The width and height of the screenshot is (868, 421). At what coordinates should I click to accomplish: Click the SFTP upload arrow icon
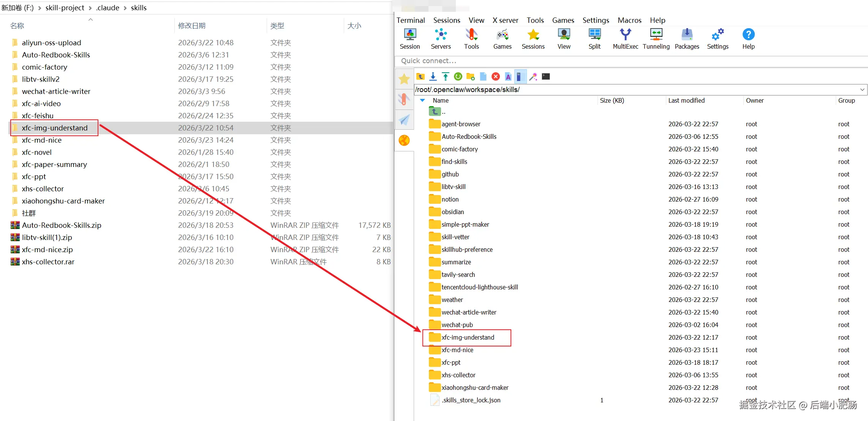[x=446, y=76]
